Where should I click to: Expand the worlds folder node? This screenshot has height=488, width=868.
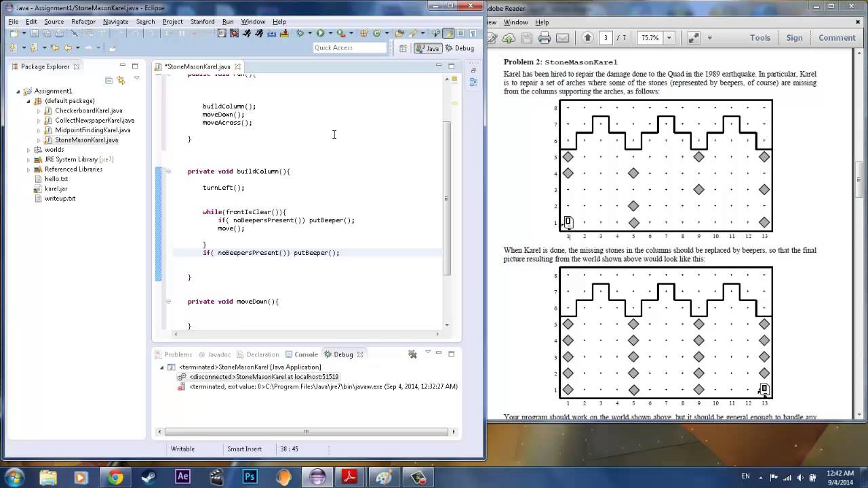[x=28, y=150]
